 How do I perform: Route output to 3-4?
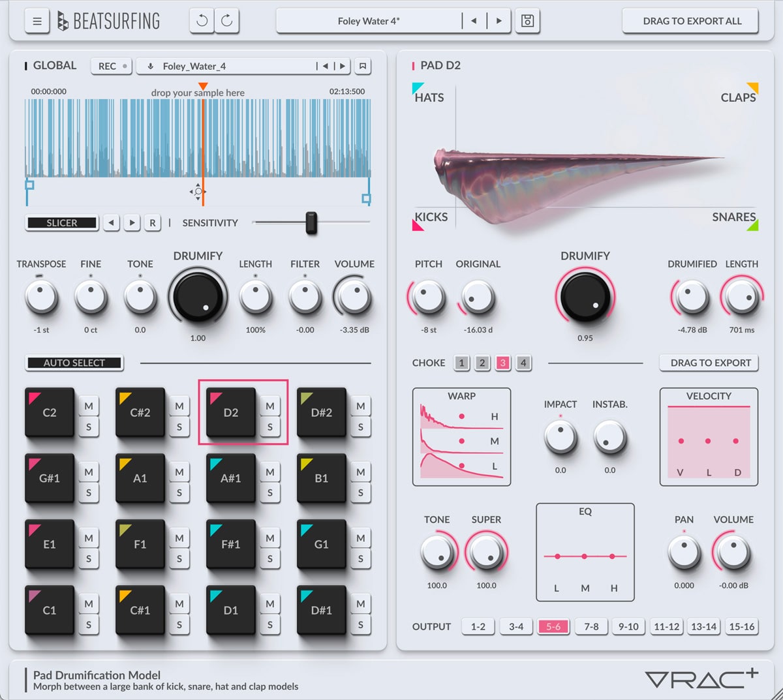(x=516, y=626)
